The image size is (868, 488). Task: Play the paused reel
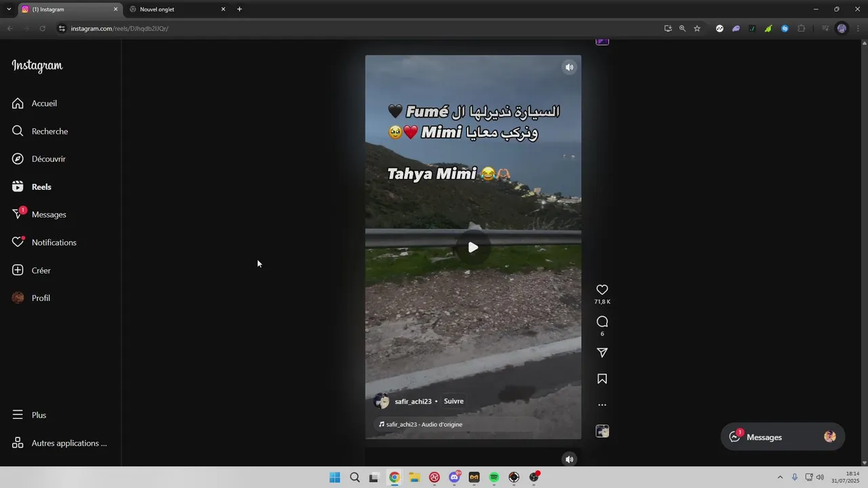473,247
